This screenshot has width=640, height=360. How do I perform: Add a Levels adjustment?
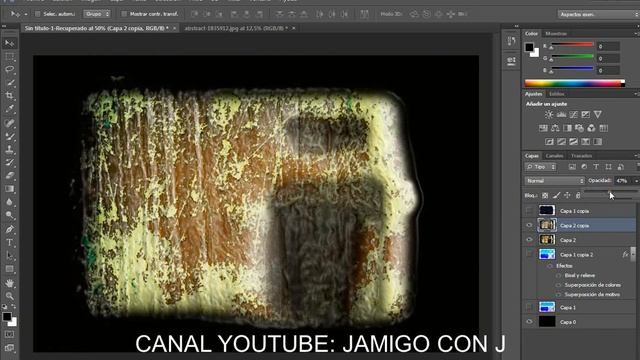tap(561, 115)
